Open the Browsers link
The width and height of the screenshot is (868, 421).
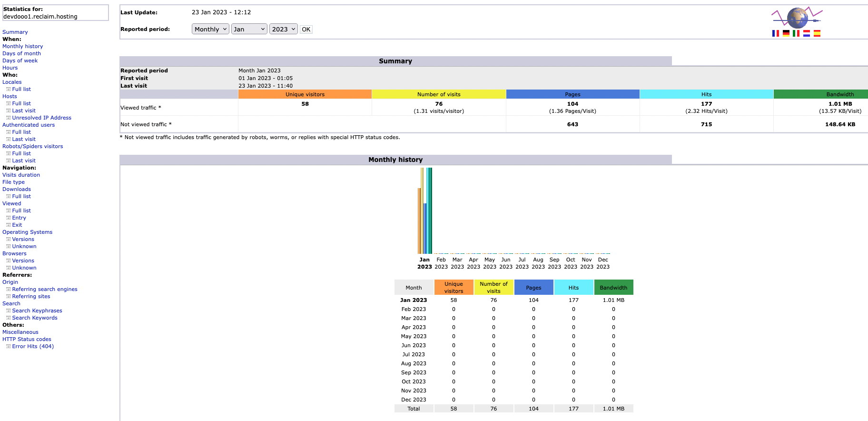[14, 253]
